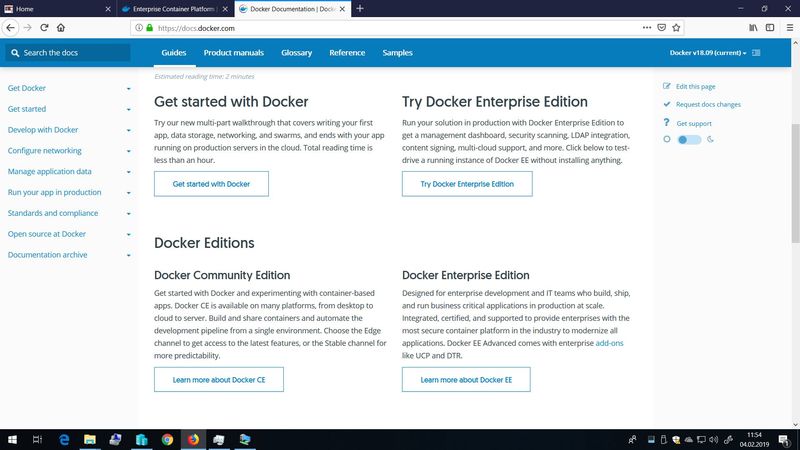Click the Edit this page pencil icon
The width and height of the screenshot is (800, 450).
pyautogui.click(x=667, y=87)
